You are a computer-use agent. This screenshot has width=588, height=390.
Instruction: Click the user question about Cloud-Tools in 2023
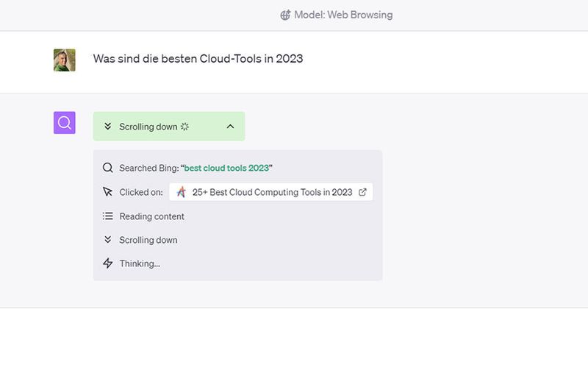[x=198, y=59]
